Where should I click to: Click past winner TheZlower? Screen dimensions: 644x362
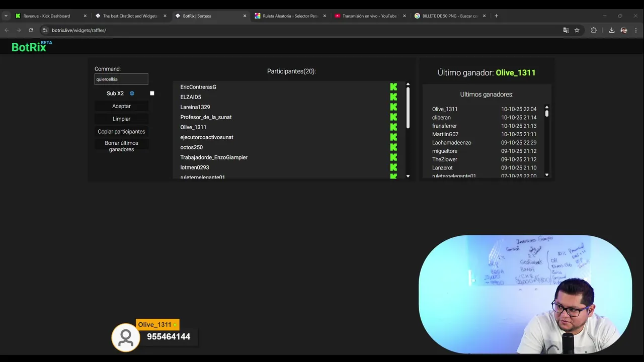[x=445, y=159]
